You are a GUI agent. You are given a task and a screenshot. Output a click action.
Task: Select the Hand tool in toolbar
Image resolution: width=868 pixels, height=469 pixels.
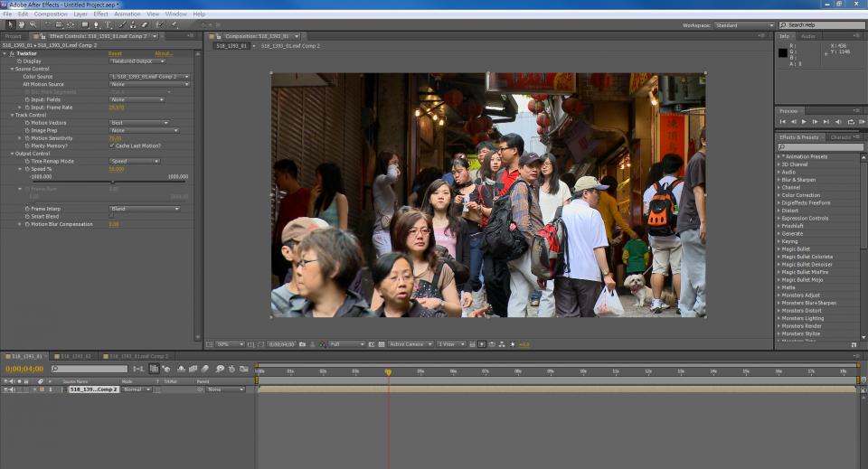[x=22, y=24]
